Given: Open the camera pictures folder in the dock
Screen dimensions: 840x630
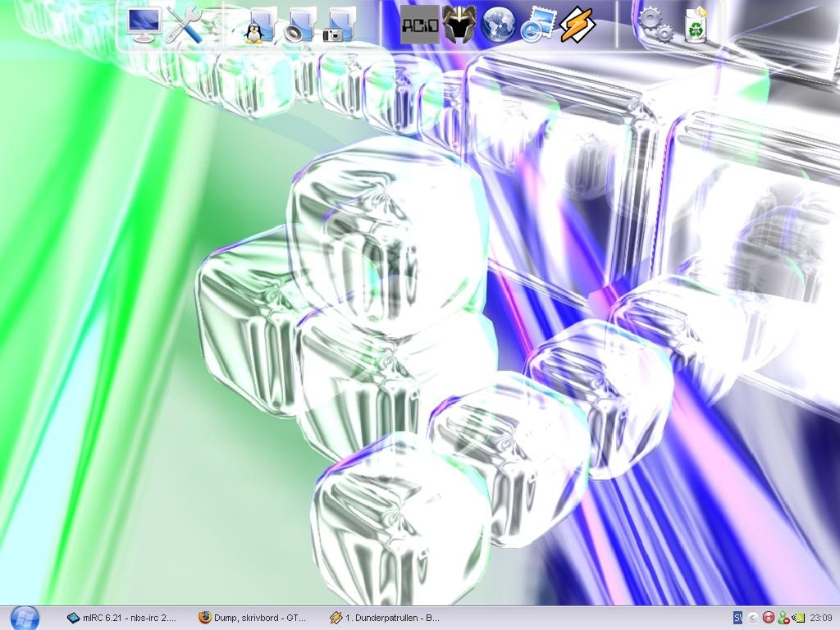Looking at the screenshot, I should (340, 25).
